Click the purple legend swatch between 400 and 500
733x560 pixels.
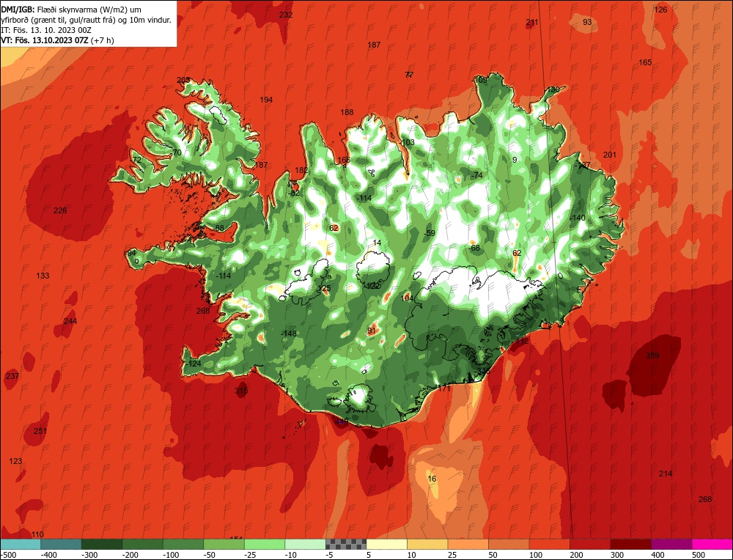(671, 544)
